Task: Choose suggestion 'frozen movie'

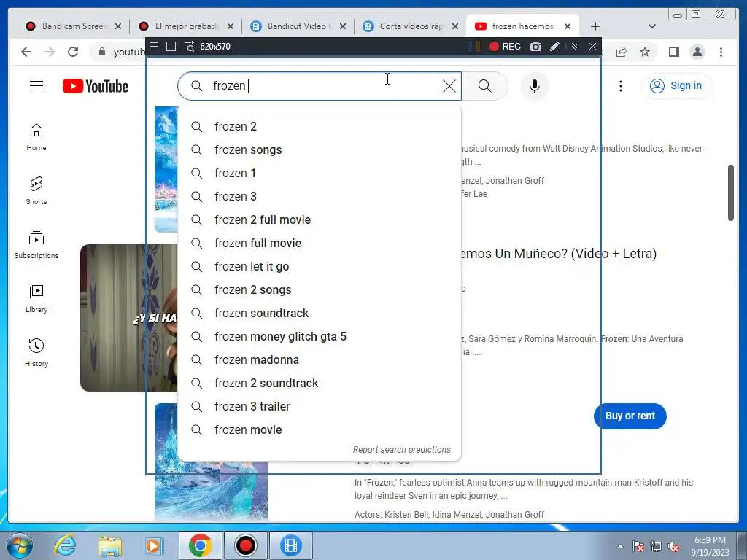Action: click(320, 429)
